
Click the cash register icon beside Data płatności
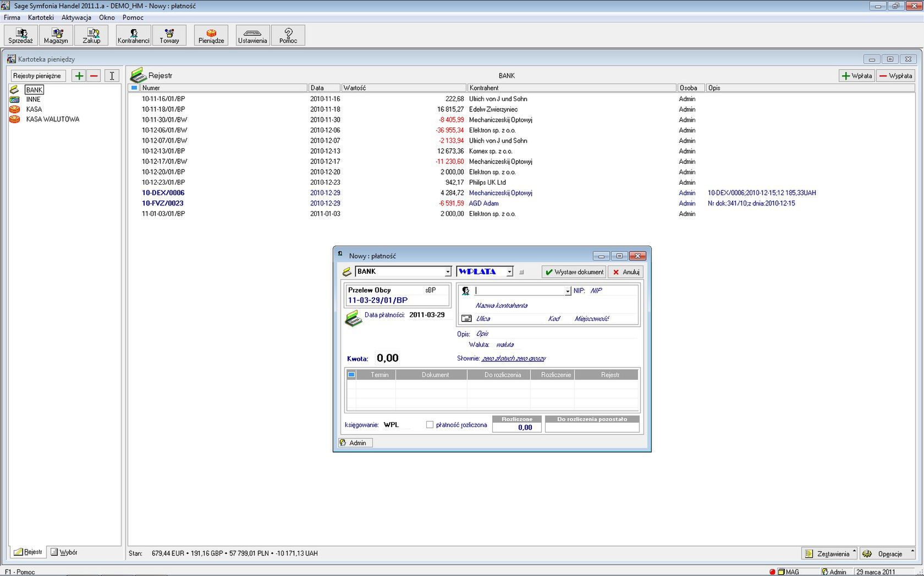pos(353,318)
